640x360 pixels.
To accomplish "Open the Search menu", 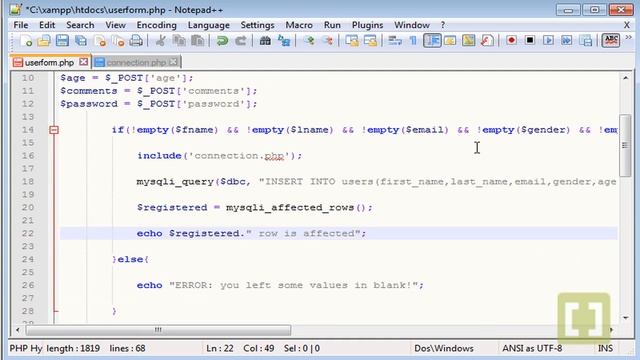I will [x=80, y=25].
